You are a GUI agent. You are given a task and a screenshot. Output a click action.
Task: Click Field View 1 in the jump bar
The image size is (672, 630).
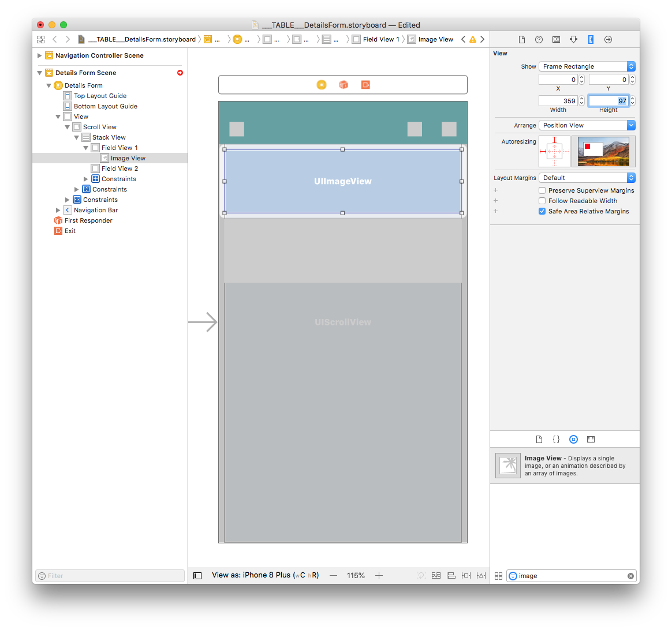pos(376,39)
